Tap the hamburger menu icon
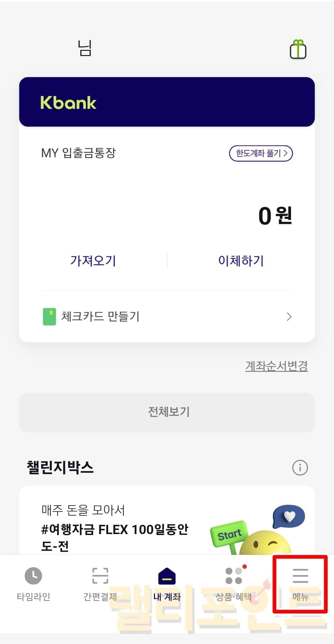 pyautogui.click(x=300, y=576)
